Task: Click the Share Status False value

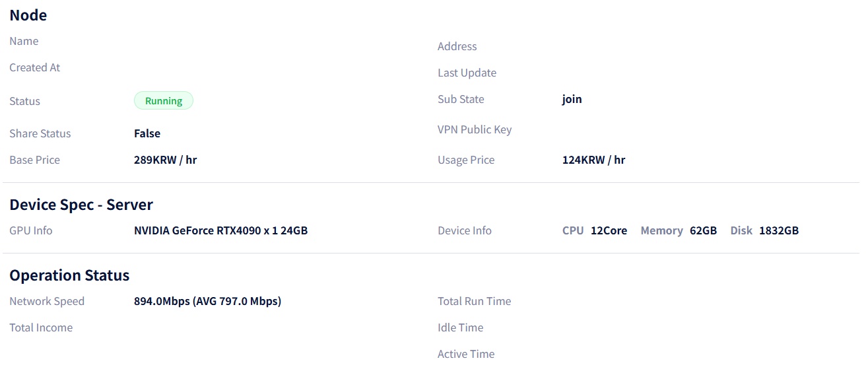Action: point(147,133)
